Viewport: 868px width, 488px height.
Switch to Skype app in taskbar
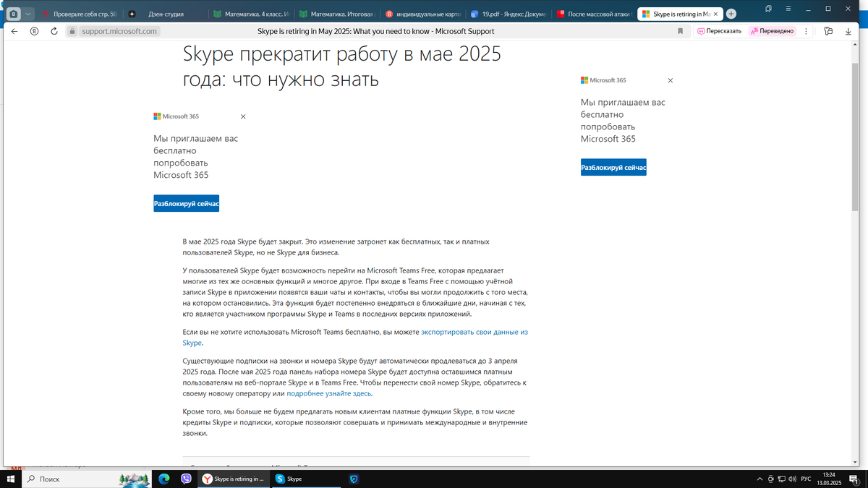[305, 479]
